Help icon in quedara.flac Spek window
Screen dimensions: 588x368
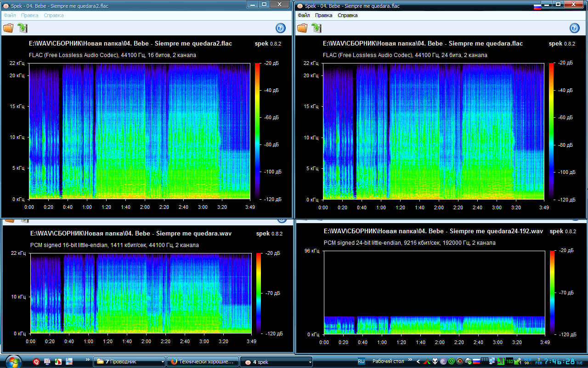(575, 28)
